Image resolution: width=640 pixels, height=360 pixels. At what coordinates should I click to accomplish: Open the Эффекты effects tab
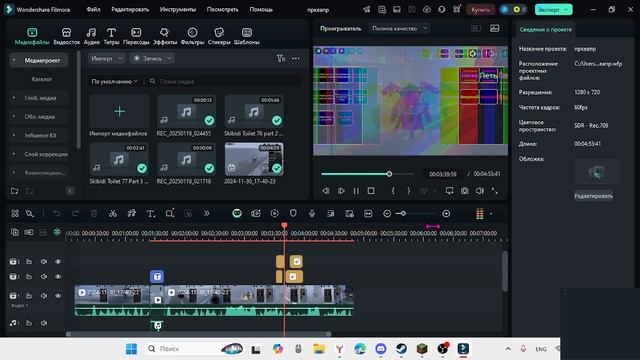click(x=164, y=36)
